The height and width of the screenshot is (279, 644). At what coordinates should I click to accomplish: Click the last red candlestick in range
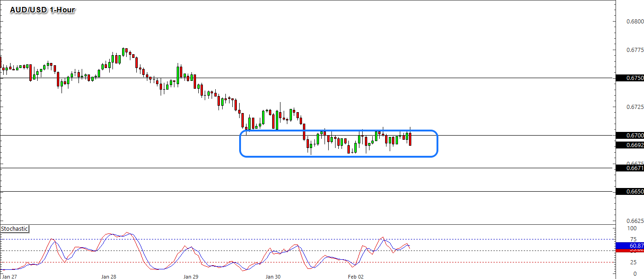coord(410,139)
